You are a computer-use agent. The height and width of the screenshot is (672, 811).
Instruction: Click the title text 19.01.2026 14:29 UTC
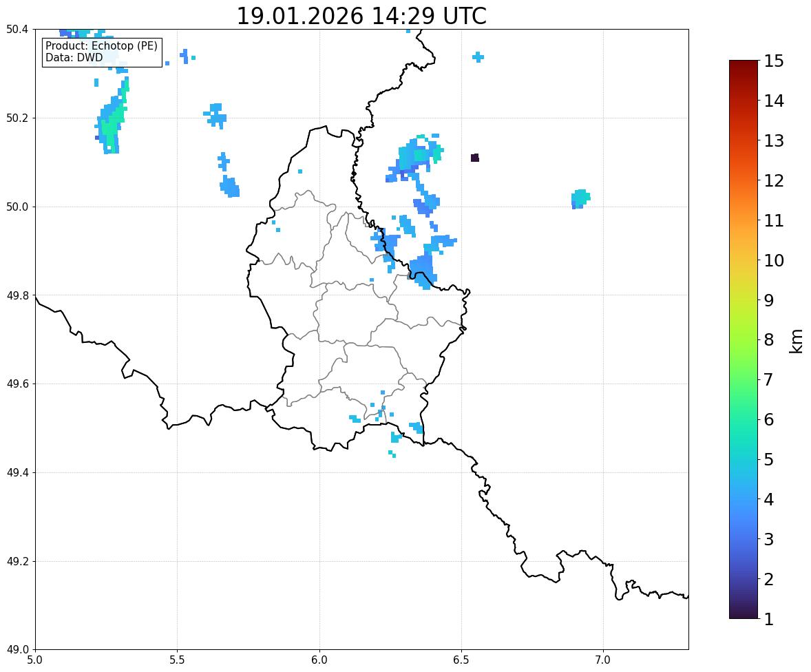[x=361, y=16]
